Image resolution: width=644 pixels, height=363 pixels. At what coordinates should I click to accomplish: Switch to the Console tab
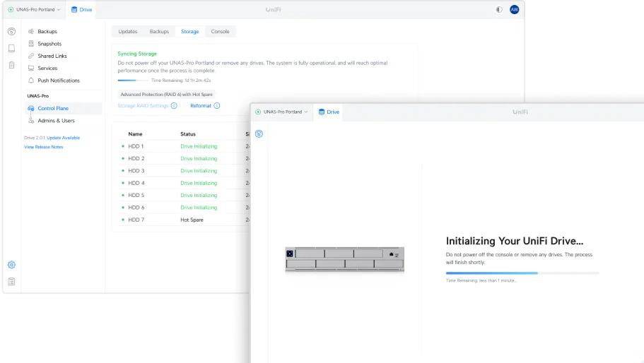point(220,31)
